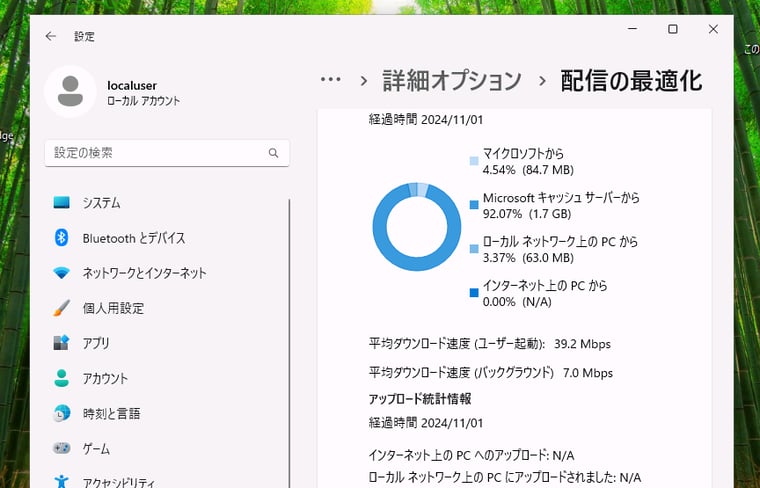
Task: Click the 7.0 Mbps background speed
Action: (587, 373)
